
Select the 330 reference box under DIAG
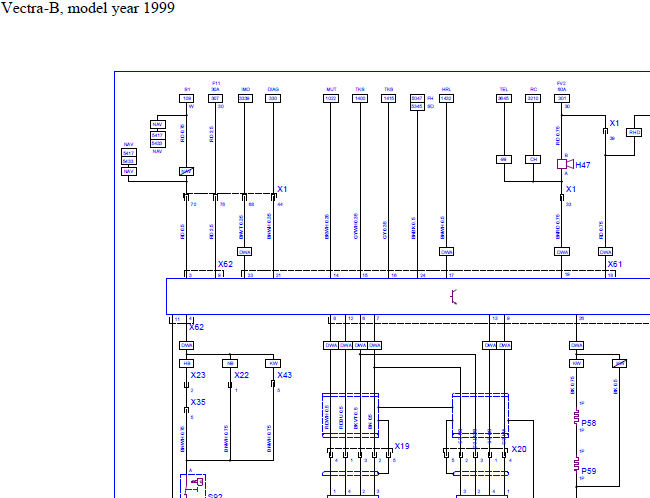[x=273, y=98]
